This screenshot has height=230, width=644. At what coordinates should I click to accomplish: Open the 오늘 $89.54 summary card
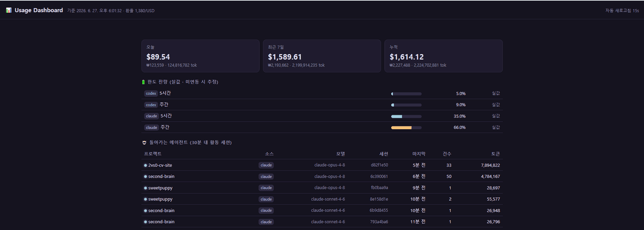(200, 56)
